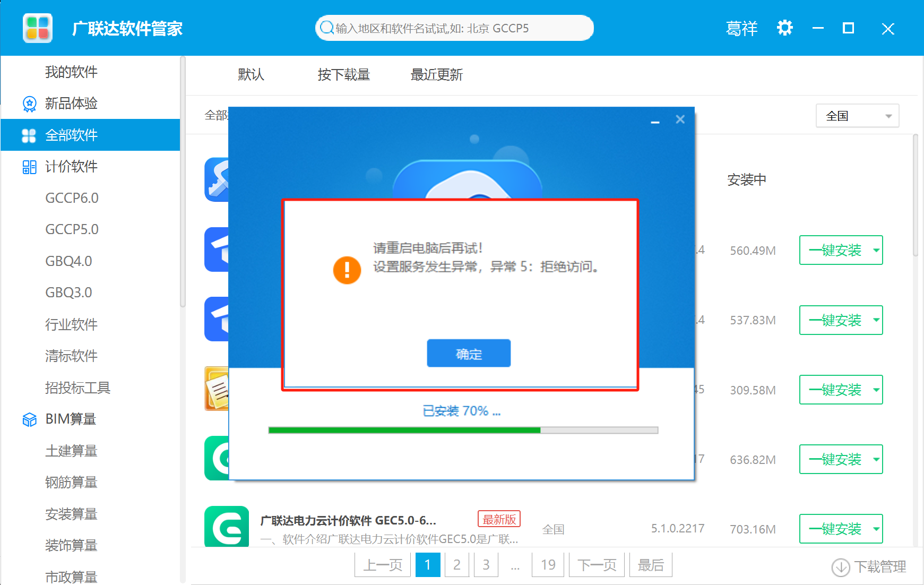Click the 全部软件 four-squares icon
Screen dimensions: 924x585
(29, 135)
